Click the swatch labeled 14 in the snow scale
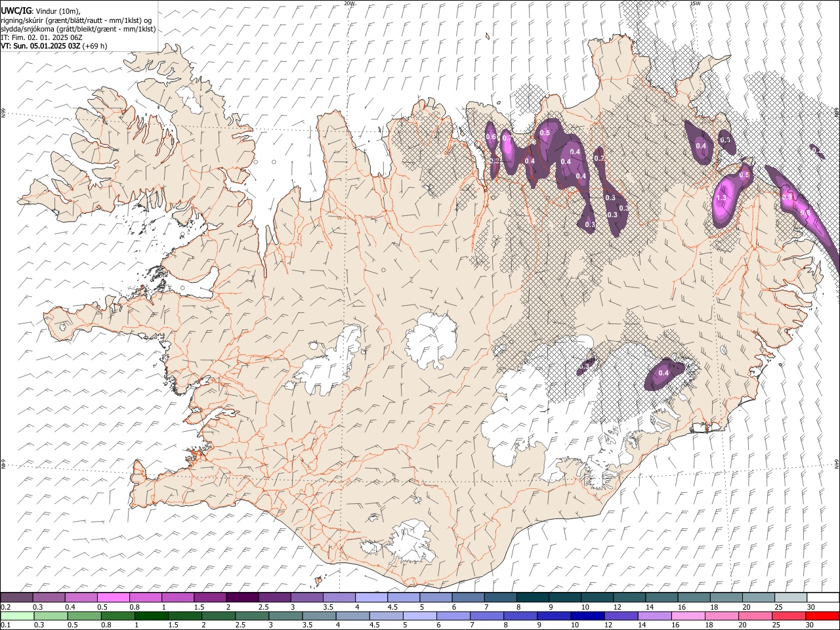 (662, 597)
